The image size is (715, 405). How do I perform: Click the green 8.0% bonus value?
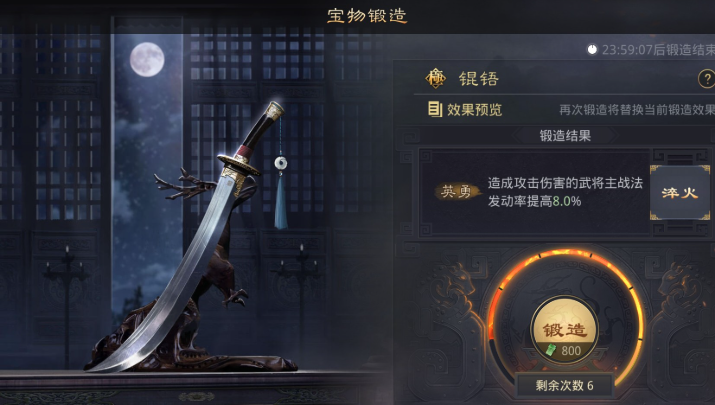[567, 201]
